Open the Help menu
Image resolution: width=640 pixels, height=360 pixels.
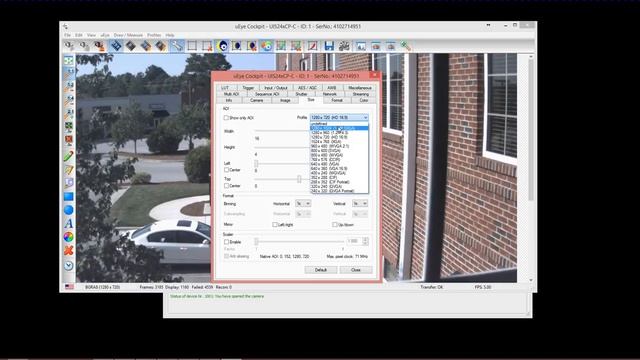pos(170,35)
